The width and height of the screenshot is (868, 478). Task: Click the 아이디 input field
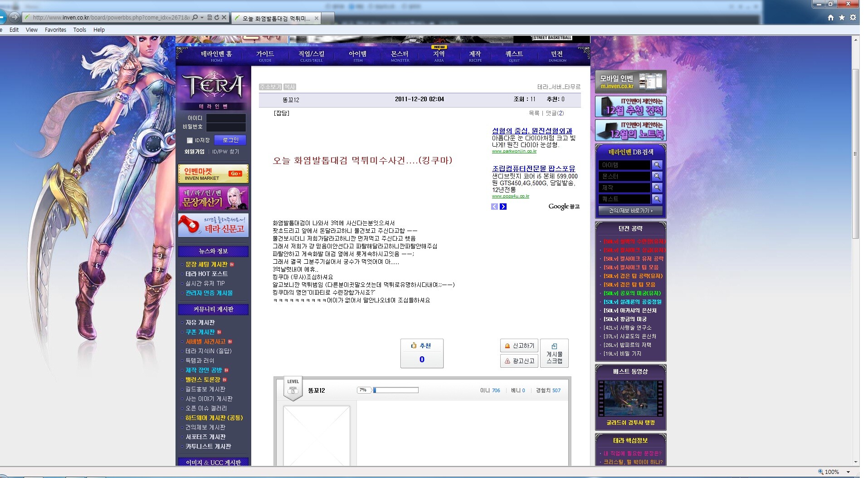pyautogui.click(x=226, y=118)
